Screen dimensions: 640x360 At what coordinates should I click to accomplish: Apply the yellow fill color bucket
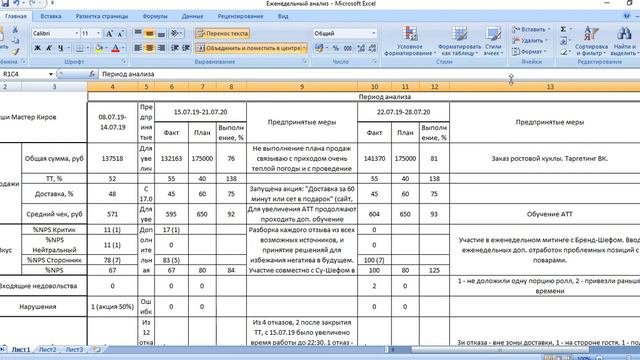click(x=99, y=48)
